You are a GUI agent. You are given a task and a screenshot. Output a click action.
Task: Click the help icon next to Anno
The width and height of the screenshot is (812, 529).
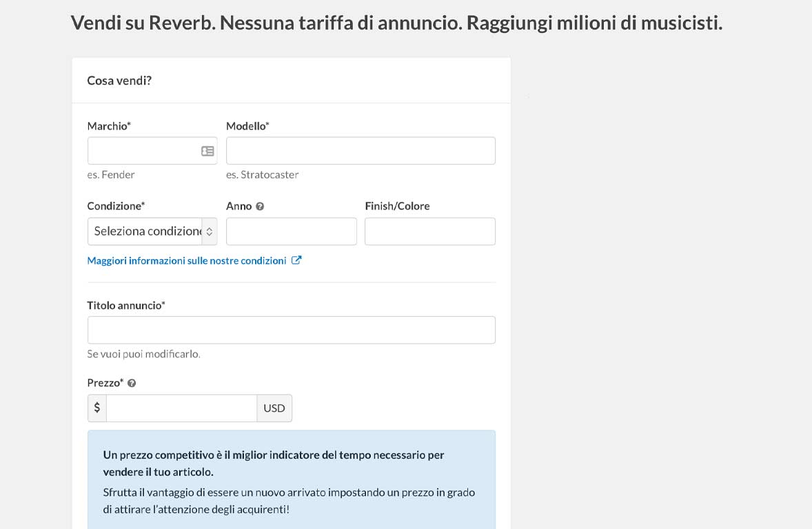(260, 206)
